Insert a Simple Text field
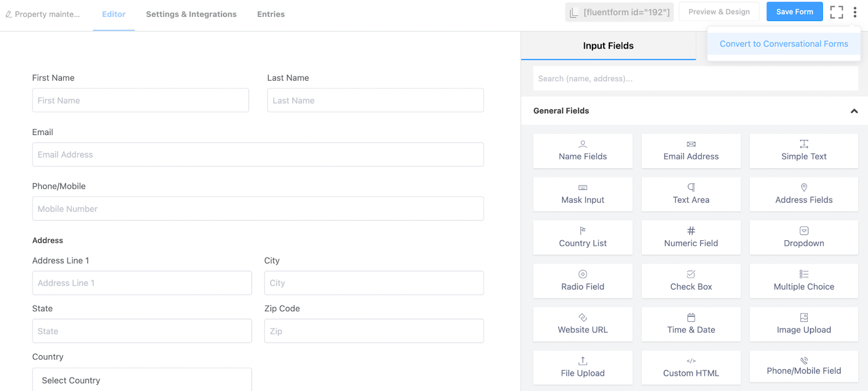Image resolution: width=868 pixels, height=391 pixels. tap(803, 151)
